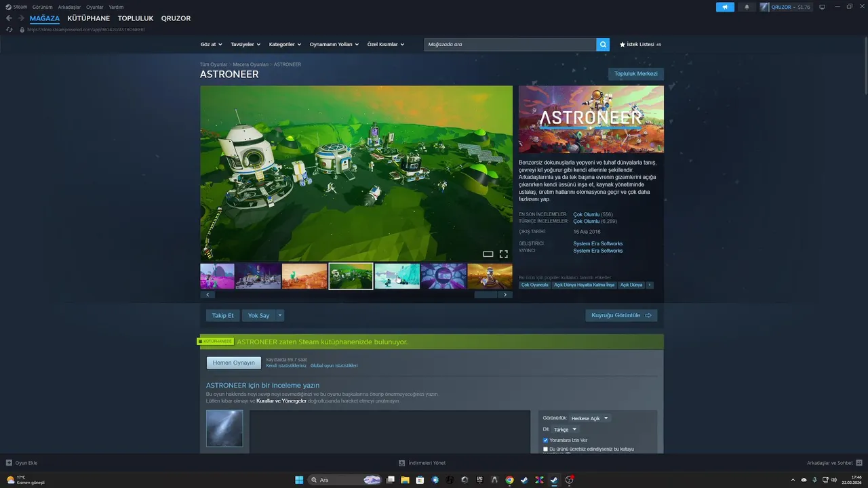Open the Steam announcements megaphone icon
Image resolution: width=868 pixels, height=488 pixels.
(x=725, y=7)
